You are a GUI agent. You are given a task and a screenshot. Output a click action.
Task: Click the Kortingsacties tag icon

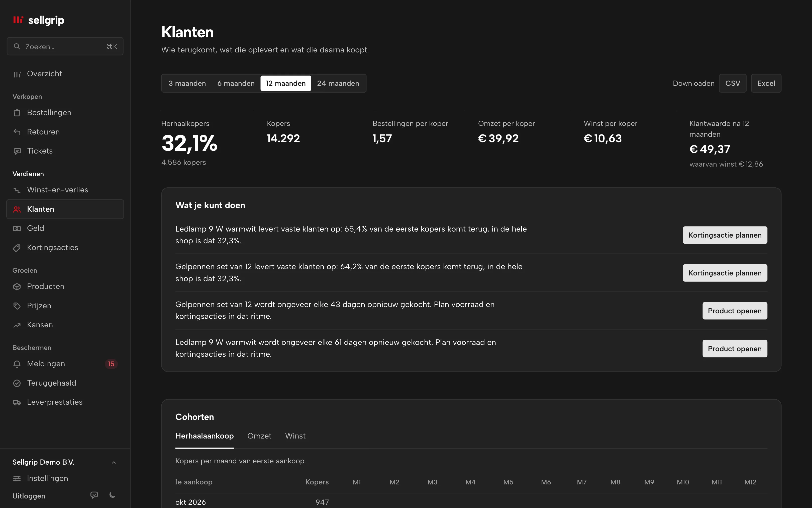coord(17,248)
